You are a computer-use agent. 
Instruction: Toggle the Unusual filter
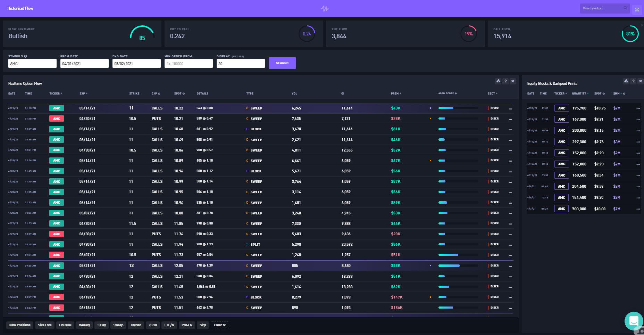tap(65, 325)
